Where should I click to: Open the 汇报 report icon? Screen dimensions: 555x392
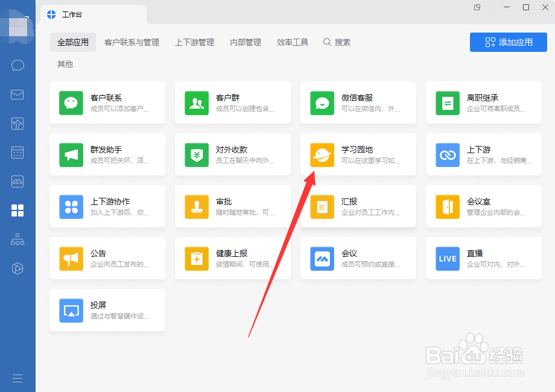click(322, 207)
